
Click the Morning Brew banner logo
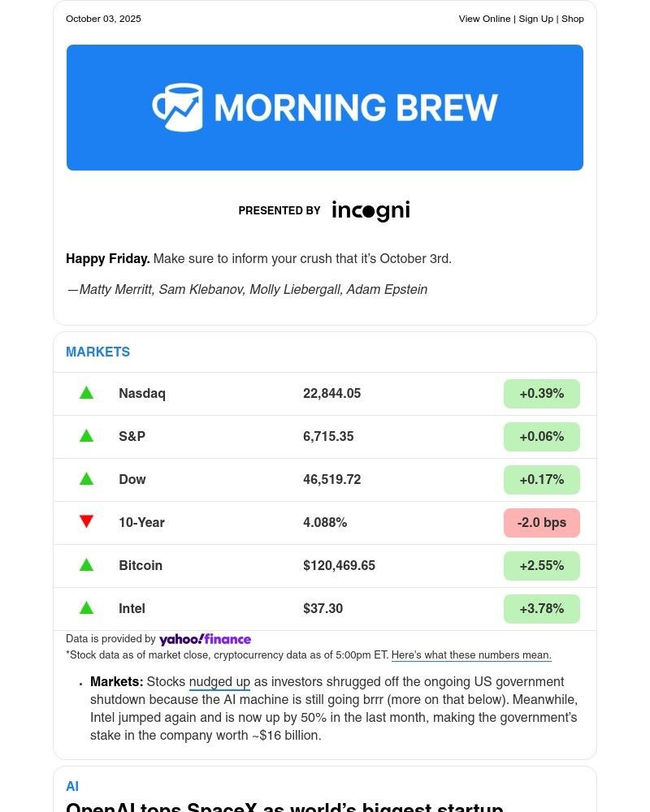pyautogui.click(x=325, y=107)
